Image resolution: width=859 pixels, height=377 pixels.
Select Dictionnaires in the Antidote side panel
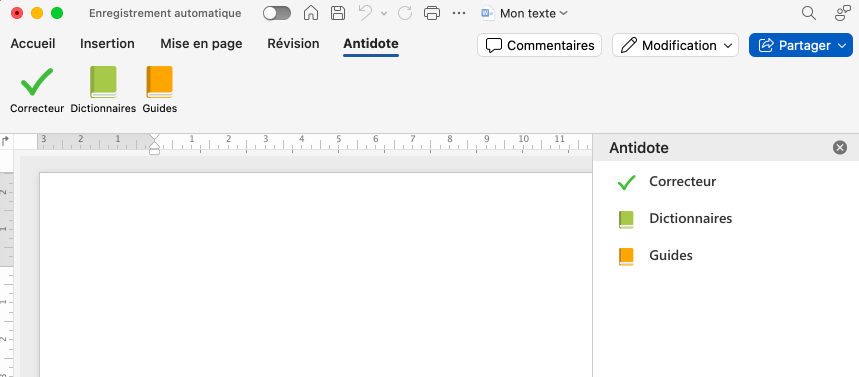coord(675,219)
